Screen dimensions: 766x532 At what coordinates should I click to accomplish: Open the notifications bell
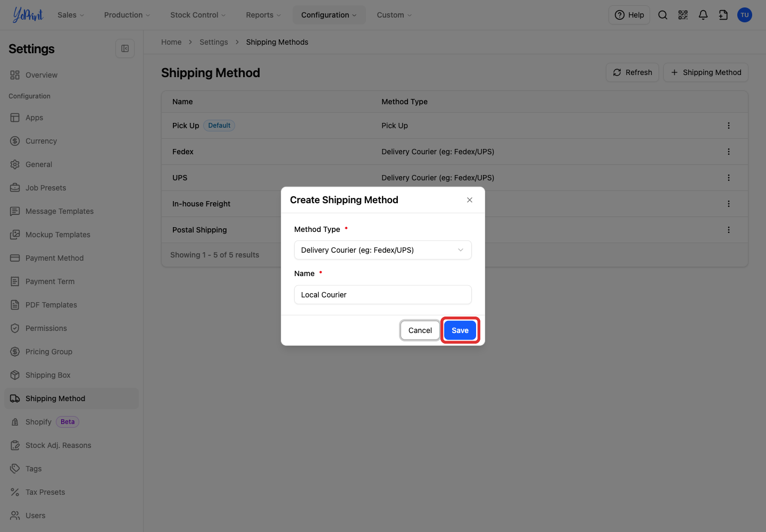(703, 15)
